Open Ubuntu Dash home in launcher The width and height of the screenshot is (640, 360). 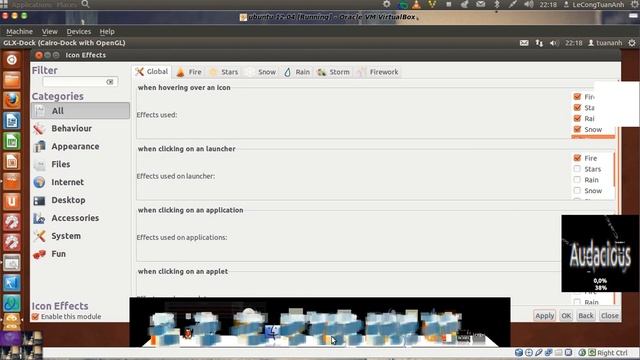tap(11, 60)
